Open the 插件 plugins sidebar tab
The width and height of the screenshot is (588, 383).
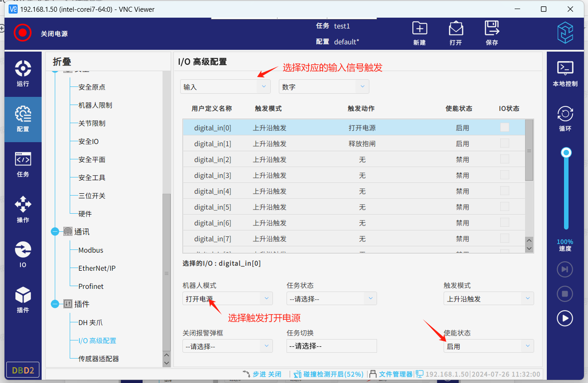tap(23, 300)
